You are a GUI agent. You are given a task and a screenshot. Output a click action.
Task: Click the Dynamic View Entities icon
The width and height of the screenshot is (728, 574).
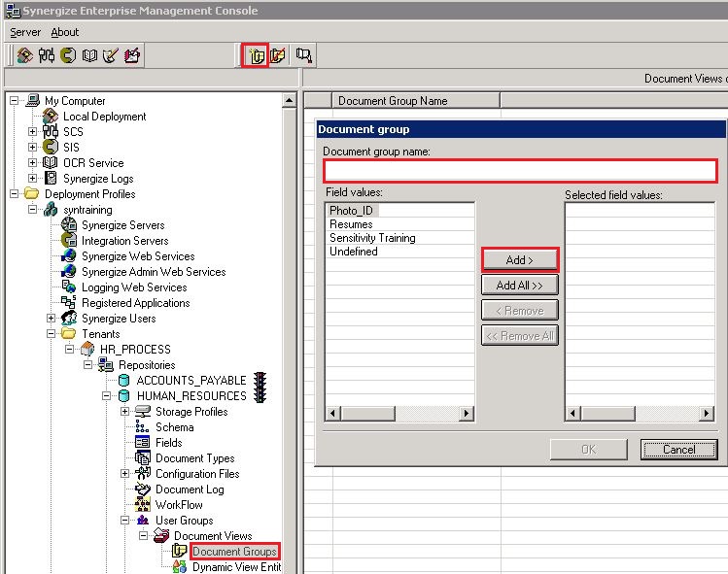pos(180,566)
